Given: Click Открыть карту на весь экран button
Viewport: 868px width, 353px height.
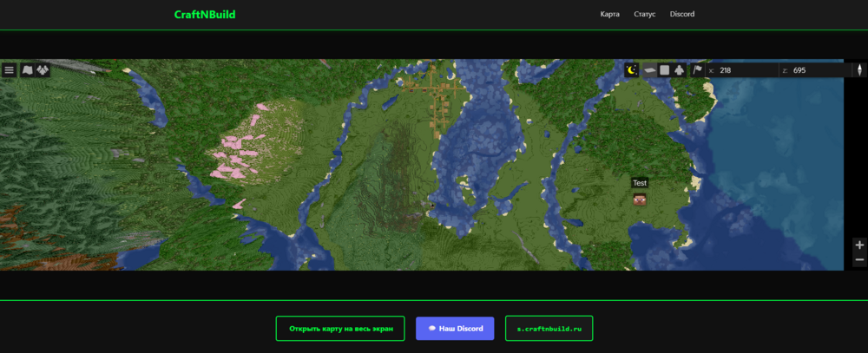Looking at the screenshot, I should 340,329.
